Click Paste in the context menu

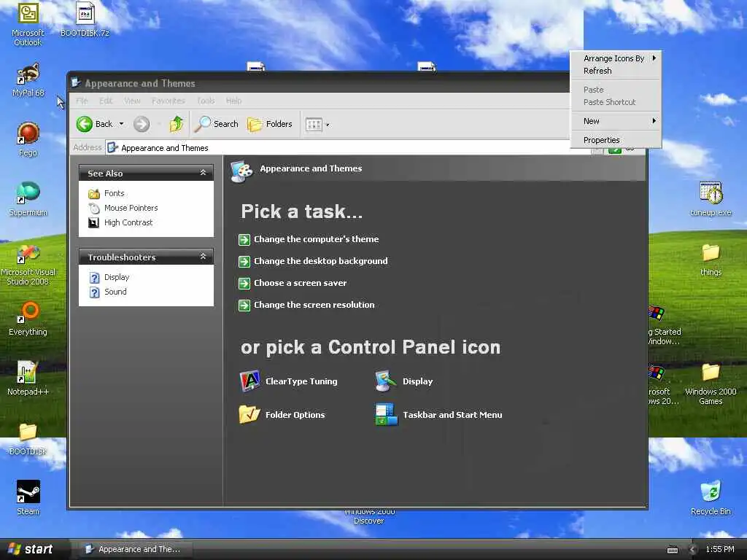[x=616, y=90]
